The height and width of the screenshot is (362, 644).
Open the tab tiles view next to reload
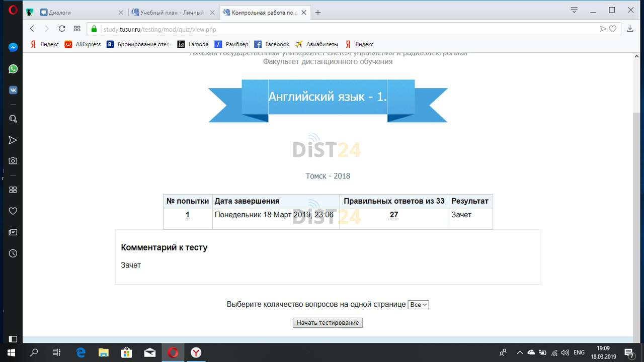click(76, 29)
